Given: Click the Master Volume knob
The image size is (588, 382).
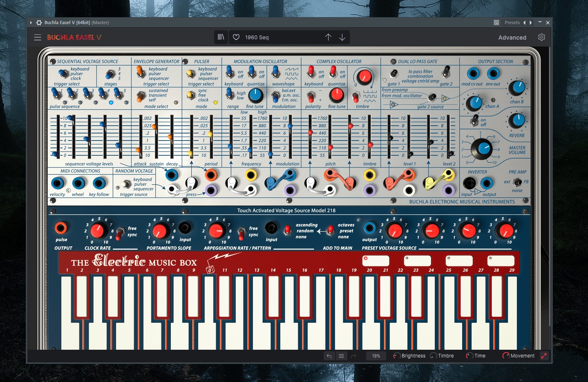Looking at the screenshot, I should click(482, 149).
